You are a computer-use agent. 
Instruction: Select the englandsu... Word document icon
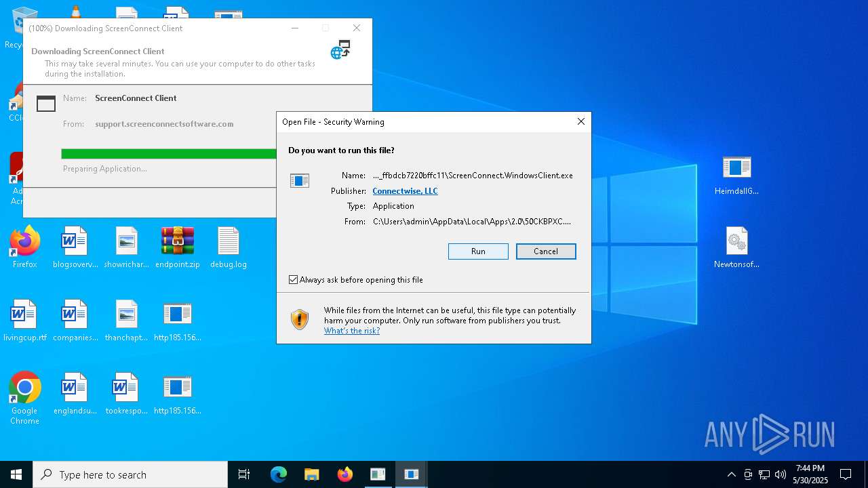coord(75,394)
